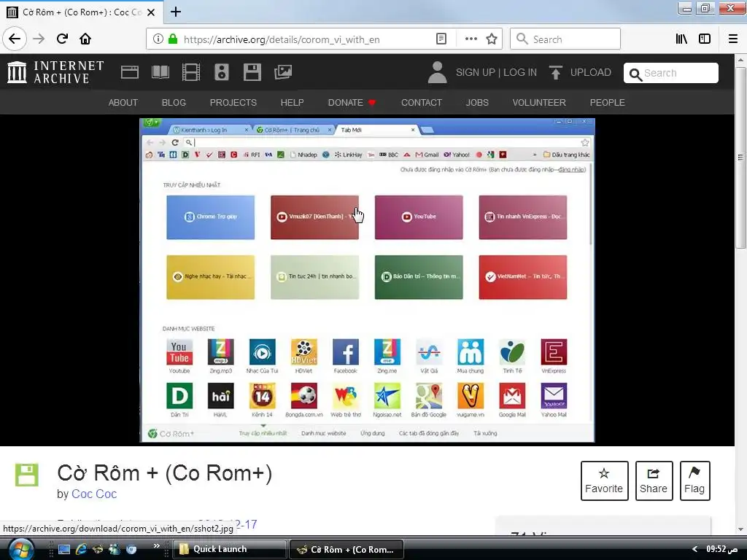747x560 pixels.
Task: Click the user avatar icon
Action: (437, 72)
